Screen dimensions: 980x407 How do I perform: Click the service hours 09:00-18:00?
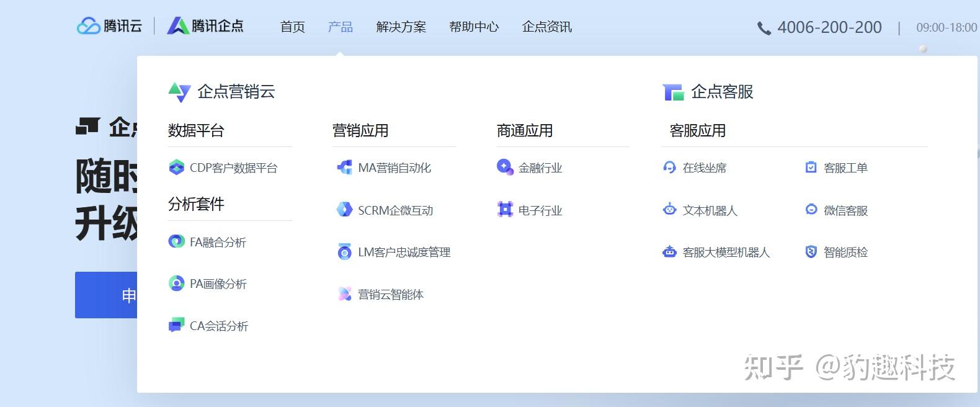[x=947, y=27]
